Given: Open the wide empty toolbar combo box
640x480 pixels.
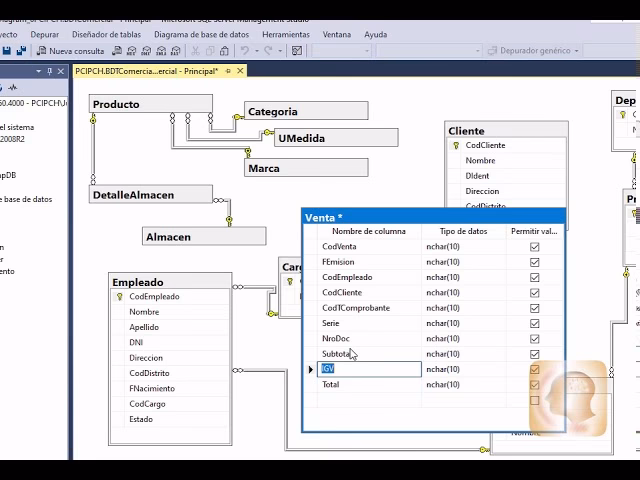Looking at the screenshot, I should (x=429, y=51).
